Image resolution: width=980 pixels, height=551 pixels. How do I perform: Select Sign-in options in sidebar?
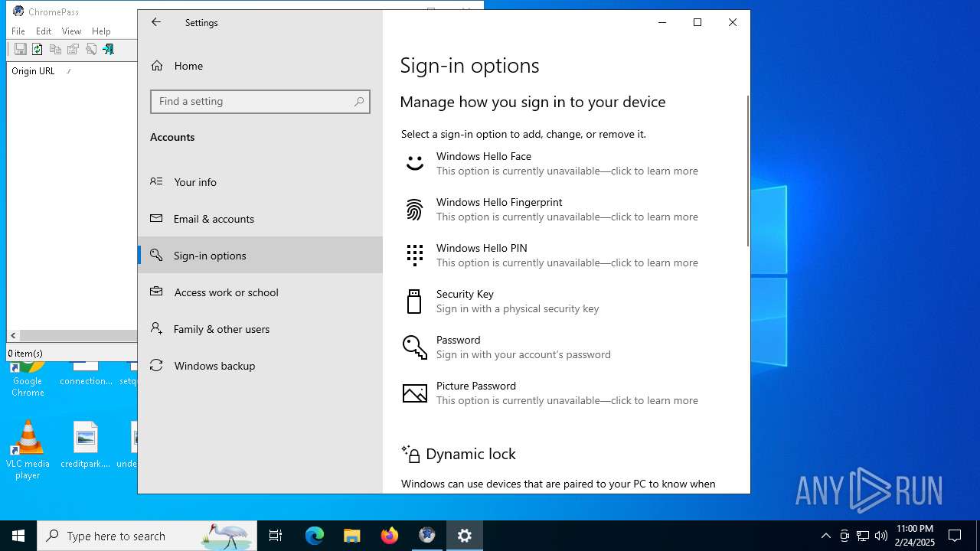tap(260, 255)
